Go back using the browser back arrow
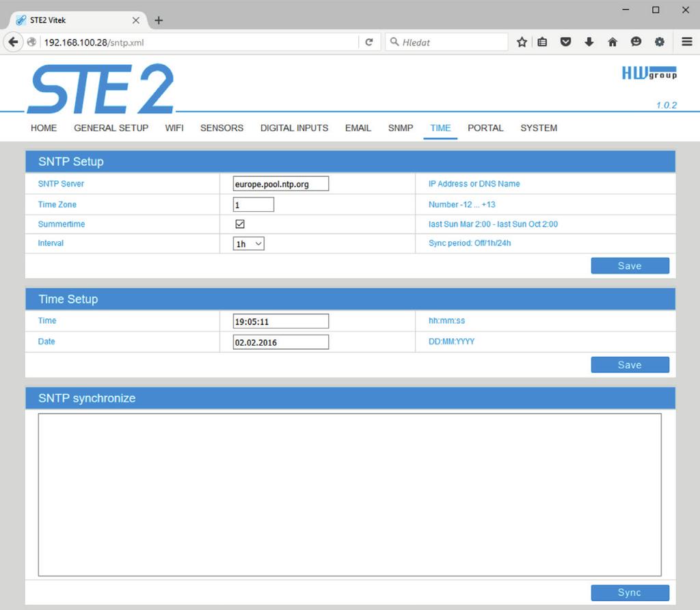Screen dimensions: 700x610 click(14, 42)
